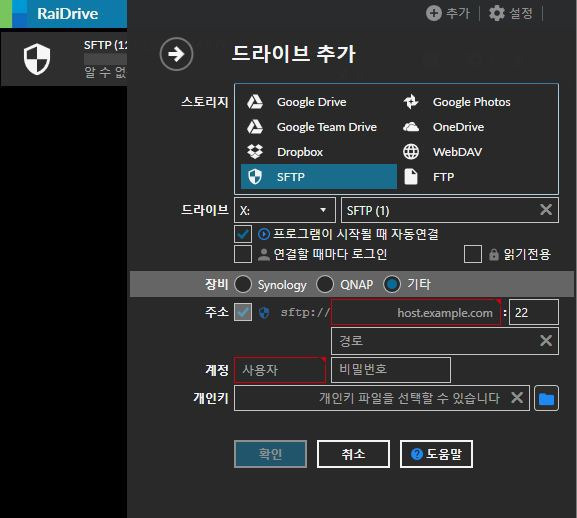Select the SFTP drive entry in sidebar
This screenshot has height=518, width=577.
64,59
